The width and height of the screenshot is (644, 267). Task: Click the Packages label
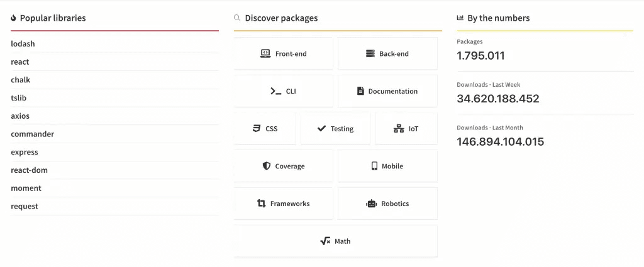[x=470, y=42]
